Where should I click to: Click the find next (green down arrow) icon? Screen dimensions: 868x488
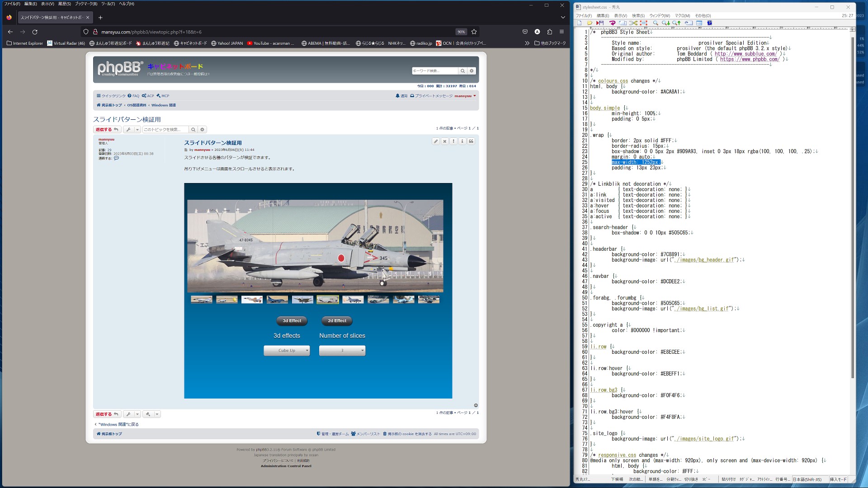point(666,23)
